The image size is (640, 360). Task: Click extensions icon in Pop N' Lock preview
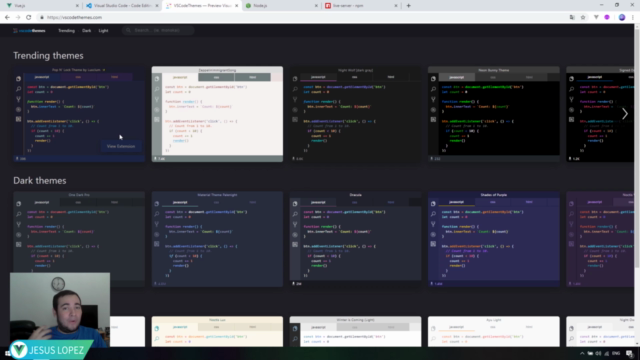click(x=18, y=119)
